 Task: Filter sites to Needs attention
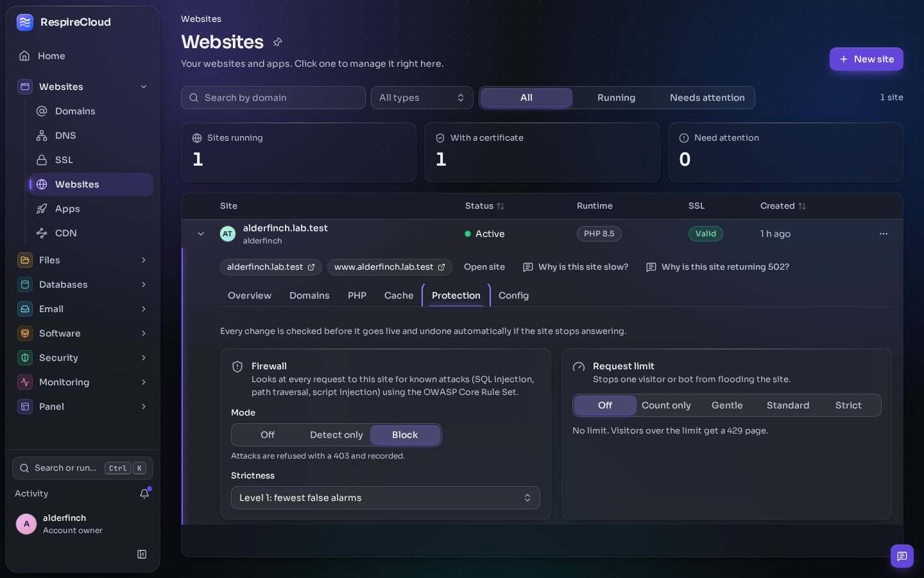[x=707, y=98]
